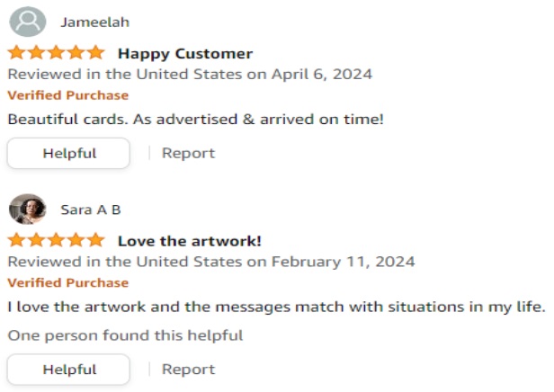Open the "Happy Customer" review title
Viewport: 554px width, 392px height.
coord(184,53)
